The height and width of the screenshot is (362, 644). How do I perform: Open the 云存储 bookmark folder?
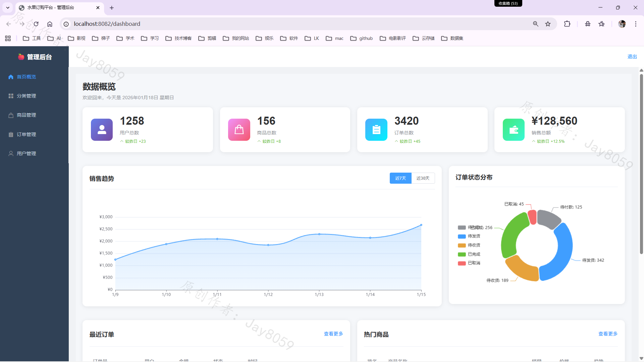pos(424,38)
